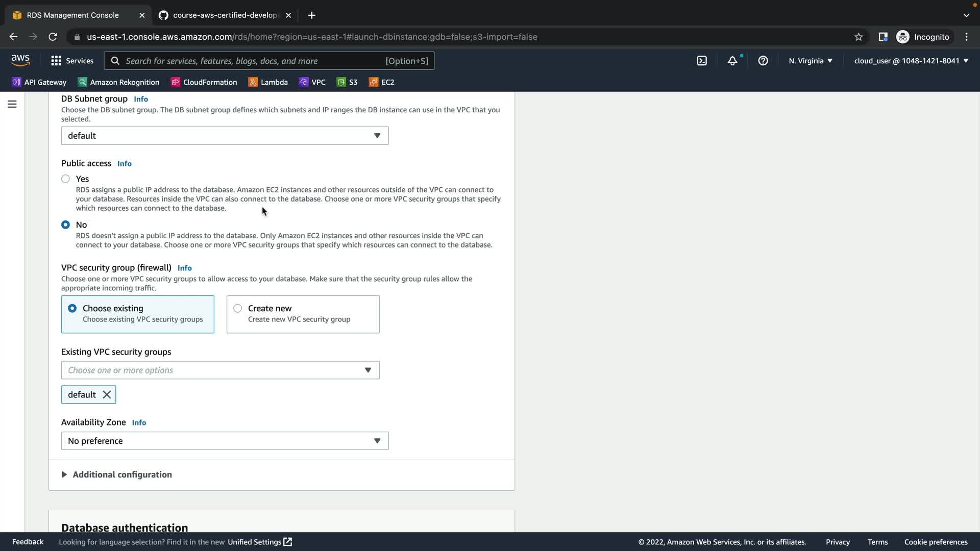Open the Availability Zone dropdown
Viewport: 980px width, 551px height.
click(x=225, y=441)
